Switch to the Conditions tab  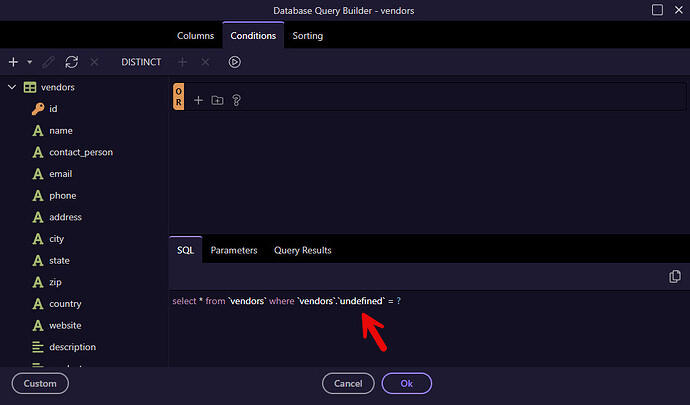[x=253, y=36]
